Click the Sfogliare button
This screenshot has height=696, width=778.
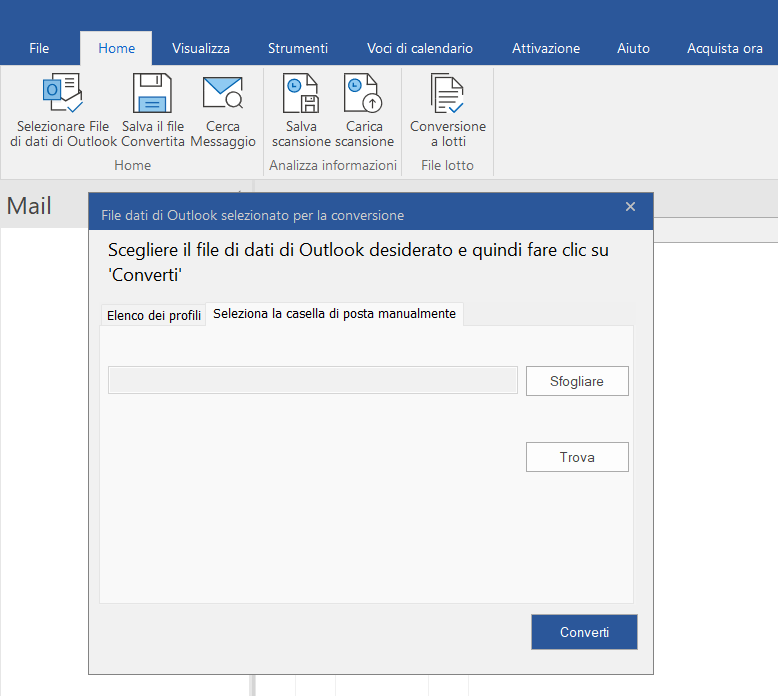pyautogui.click(x=577, y=381)
